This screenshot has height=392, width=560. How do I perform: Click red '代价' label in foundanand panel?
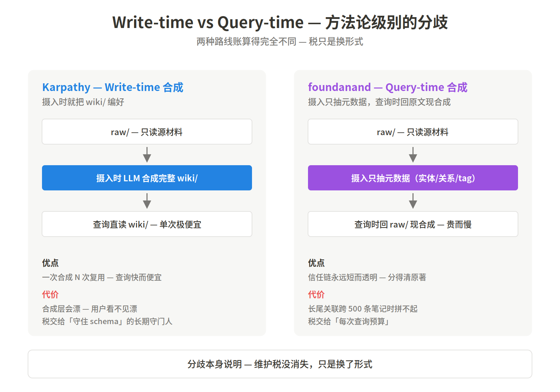point(316,294)
